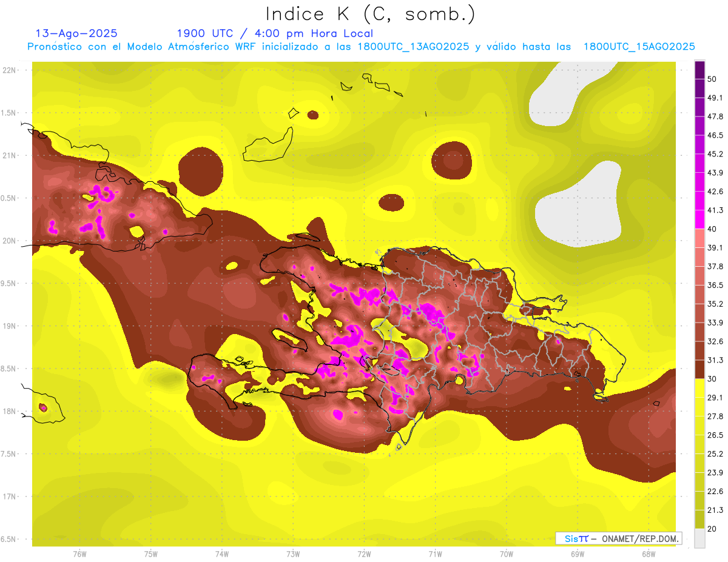Click the '33.9' value on the color scale

pos(715,323)
